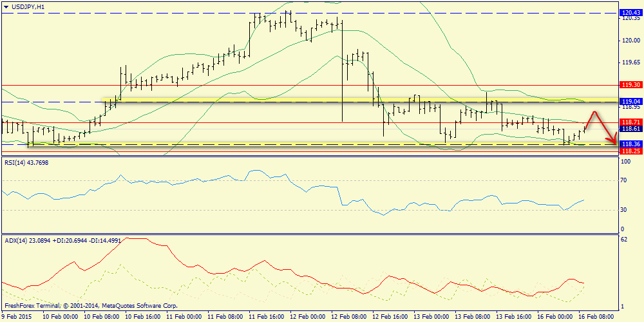Image resolution: width=644 pixels, height=322 pixels.
Task: Select the red 118.25 price label
Action: 631,151
